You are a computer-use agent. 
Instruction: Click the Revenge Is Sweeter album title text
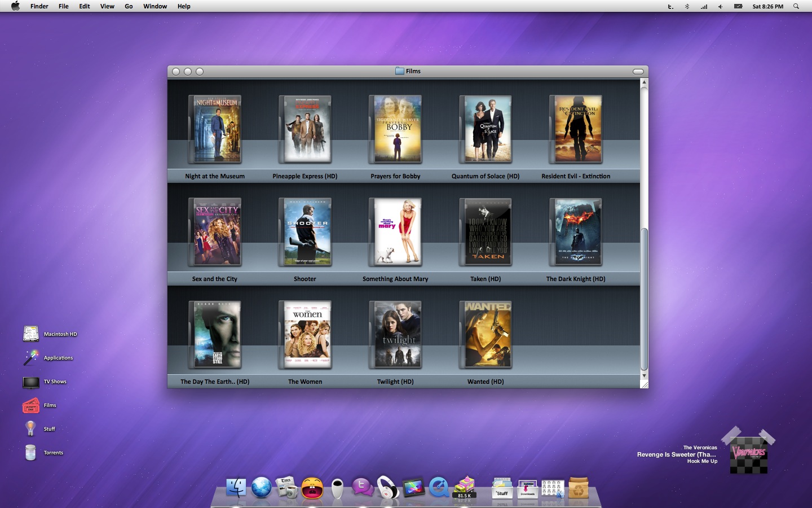click(677, 454)
